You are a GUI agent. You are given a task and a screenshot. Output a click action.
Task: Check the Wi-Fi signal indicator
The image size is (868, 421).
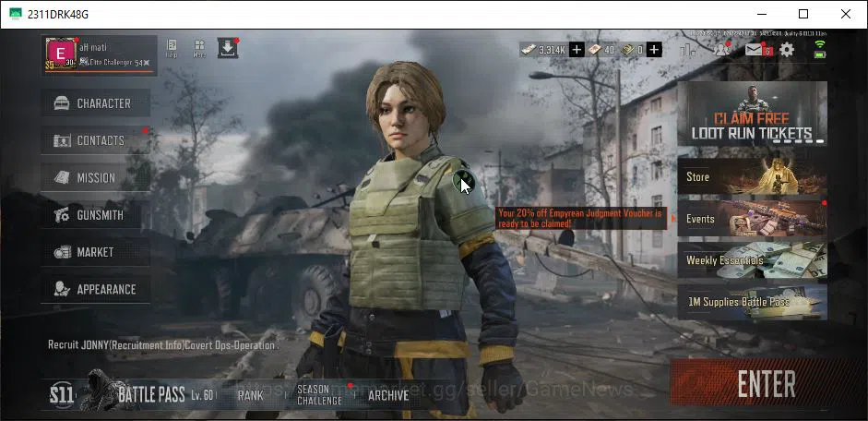point(820,44)
